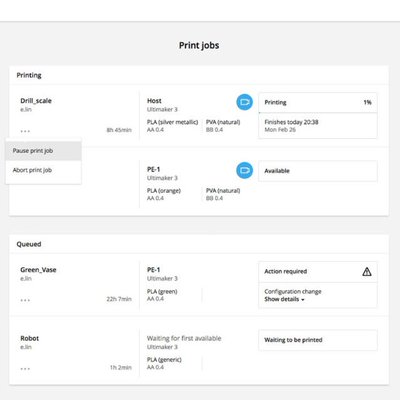Viewport: 400px width, 400px height.
Task: Click the Show details arrow indicator
Action: tap(303, 300)
